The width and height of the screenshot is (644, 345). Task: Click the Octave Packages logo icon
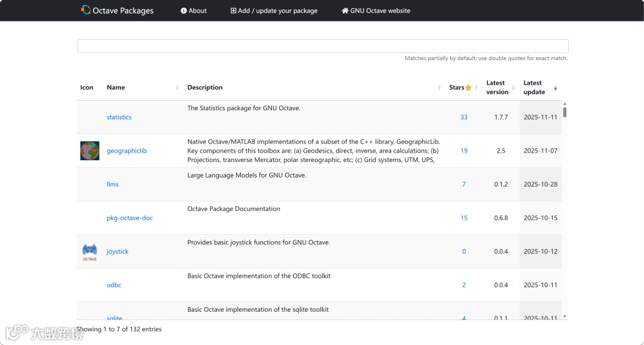click(86, 10)
